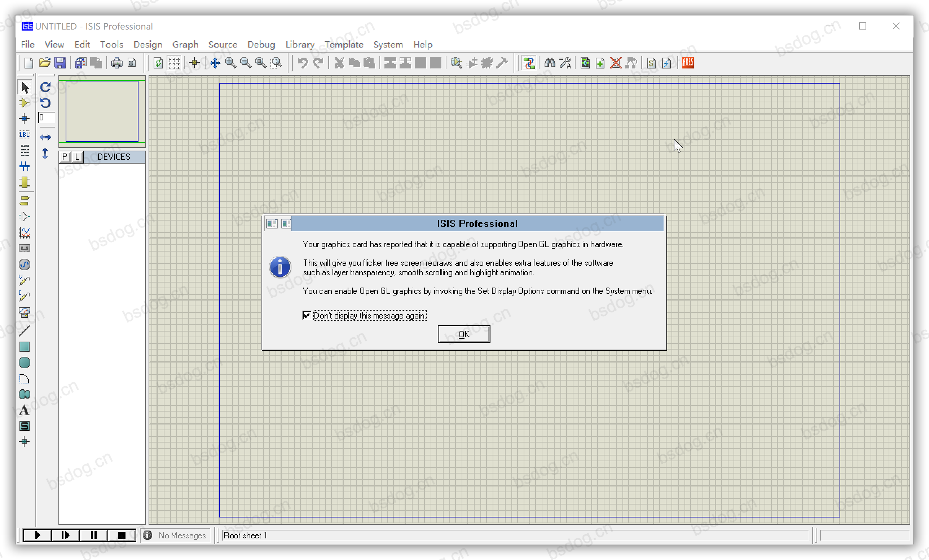The width and height of the screenshot is (929, 560).
Task: Select the 2D Symbols tool
Action: pos(25,426)
